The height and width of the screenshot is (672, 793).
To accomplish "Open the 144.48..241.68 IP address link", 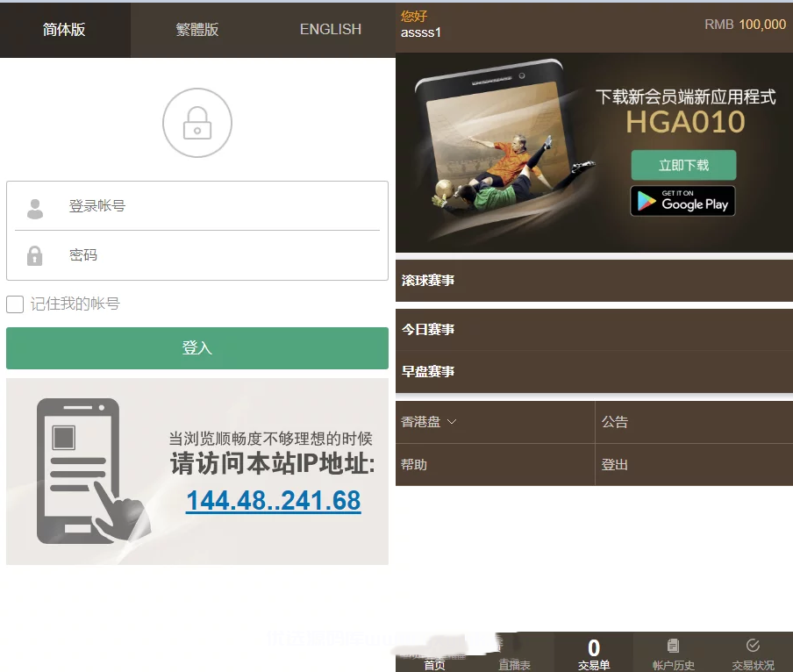I will [x=273, y=501].
